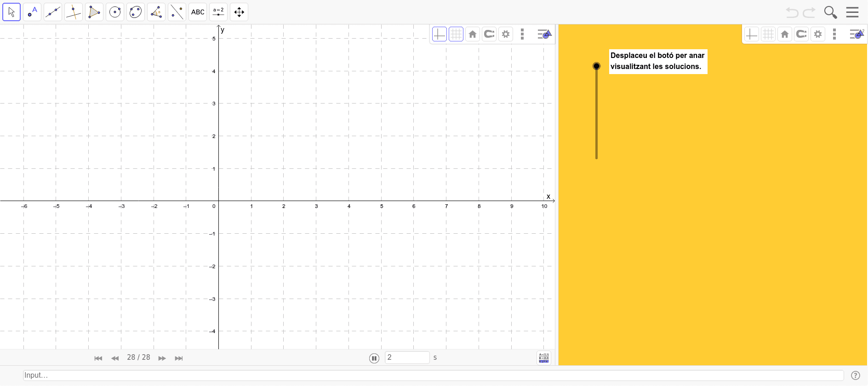Select the Point tool
This screenshot has height=386, width=868.
(32, 12)
